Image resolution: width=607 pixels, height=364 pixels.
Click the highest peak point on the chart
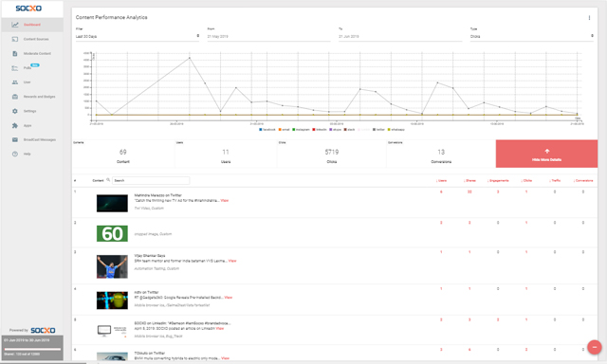tap(190, 58)
